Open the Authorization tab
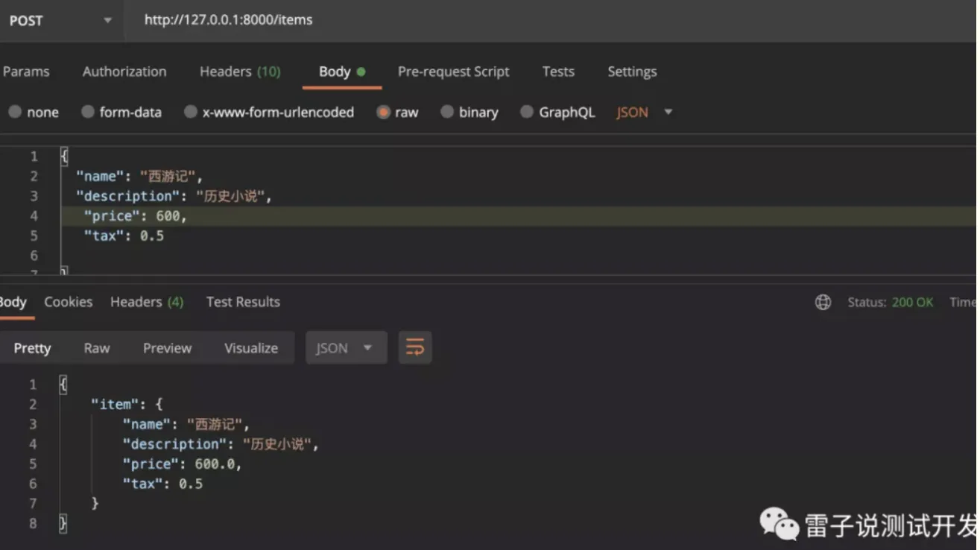The width and height of the screenshot is (980, 550). coord(124,72)
